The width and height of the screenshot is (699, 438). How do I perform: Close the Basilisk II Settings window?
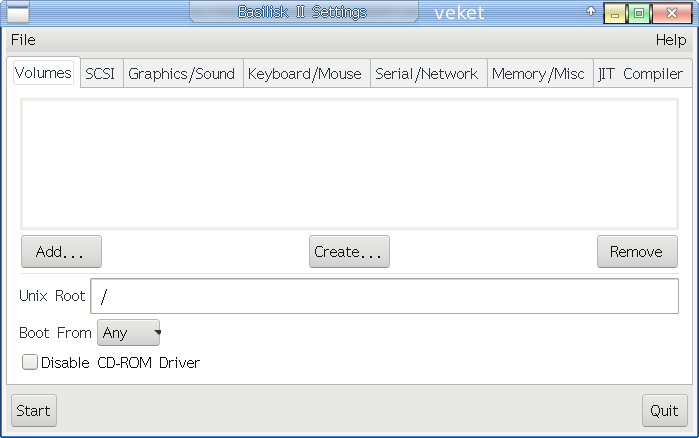click(x=671, y=13)
